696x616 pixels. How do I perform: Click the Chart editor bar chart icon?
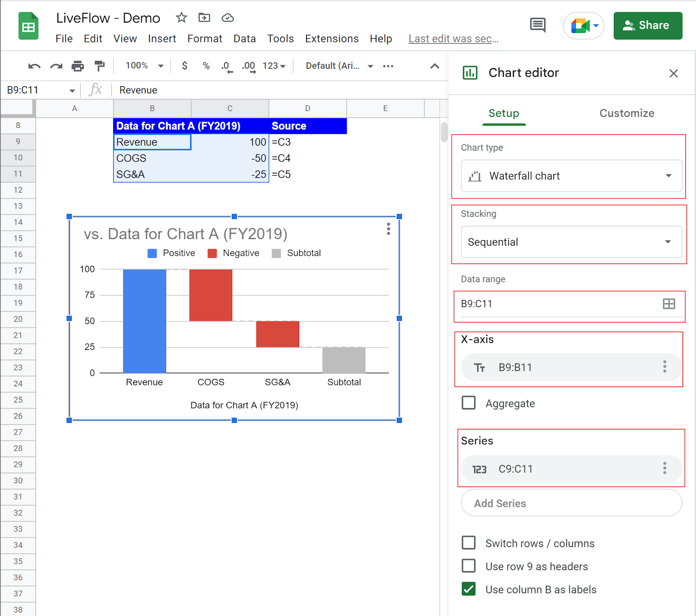470,73
